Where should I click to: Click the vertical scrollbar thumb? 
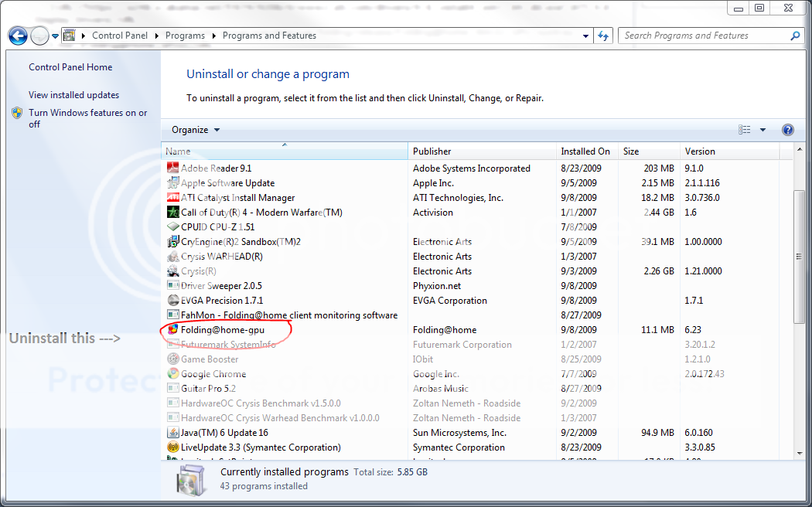799,256
